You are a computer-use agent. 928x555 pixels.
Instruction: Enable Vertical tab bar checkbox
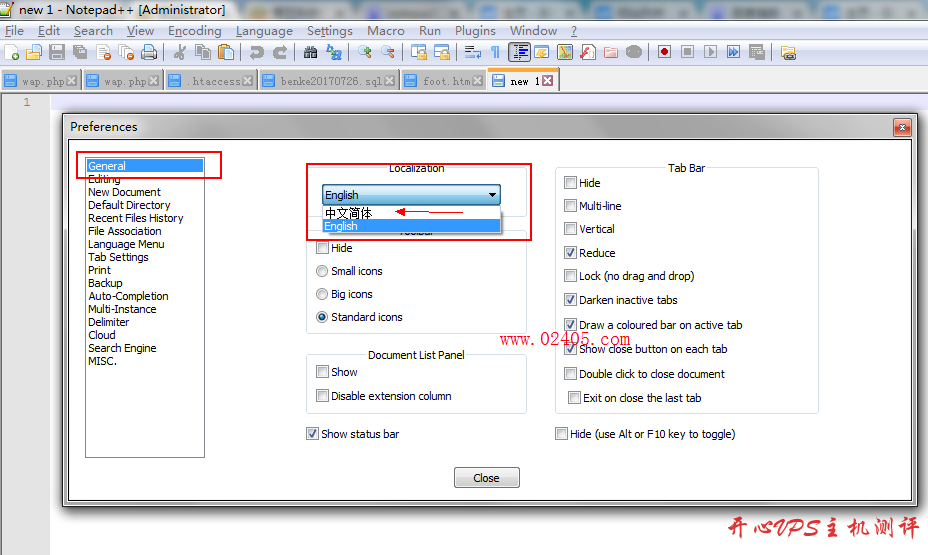(570, 228)
